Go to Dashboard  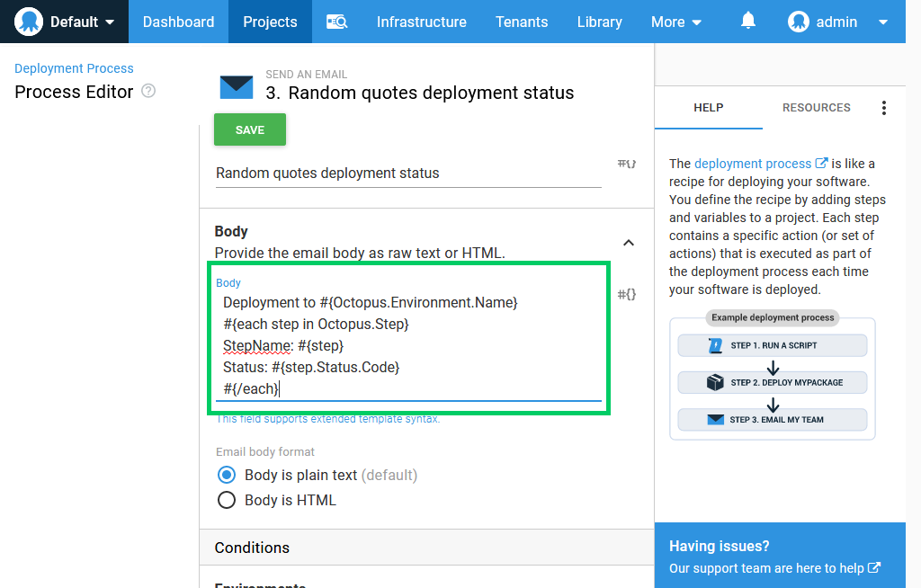click(179, 22)
